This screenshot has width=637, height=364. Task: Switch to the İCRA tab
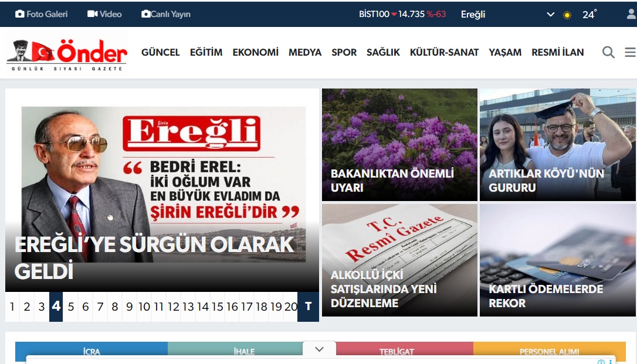pyautogui.click(x=92, y=351)
